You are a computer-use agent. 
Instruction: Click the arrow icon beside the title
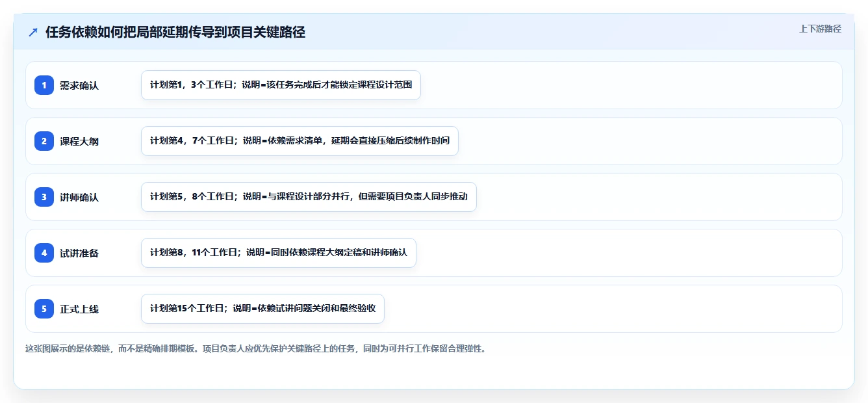33,32
